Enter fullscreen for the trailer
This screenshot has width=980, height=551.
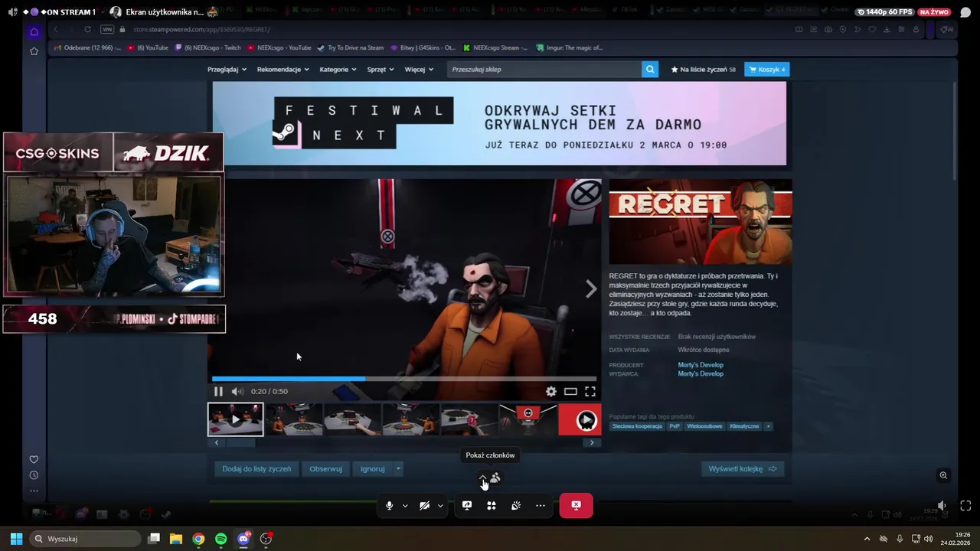pos(590,391)
